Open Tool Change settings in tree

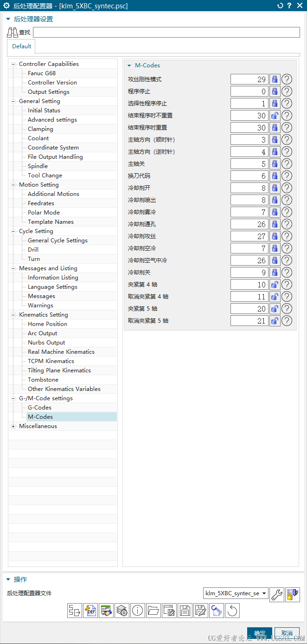[45, 176]
